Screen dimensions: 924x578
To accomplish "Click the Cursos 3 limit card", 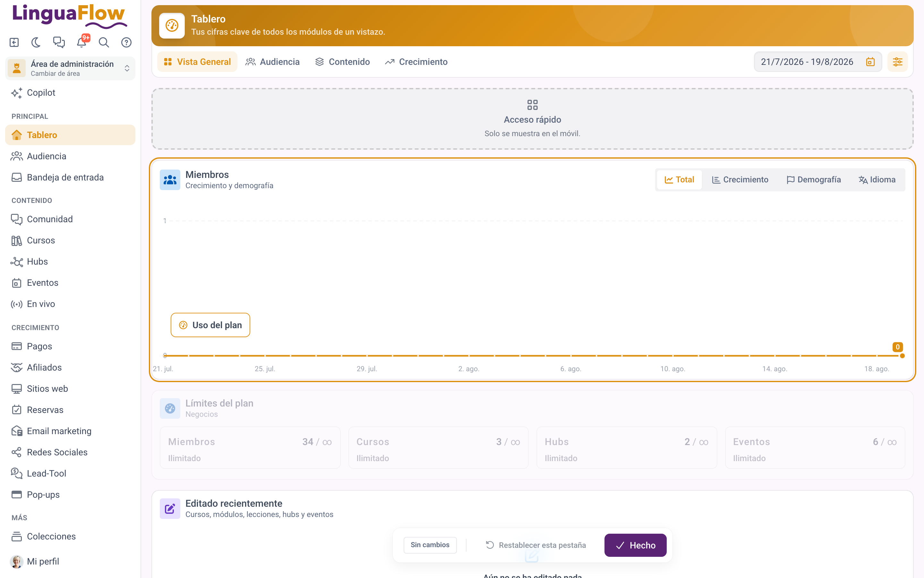I will [438, 448].
